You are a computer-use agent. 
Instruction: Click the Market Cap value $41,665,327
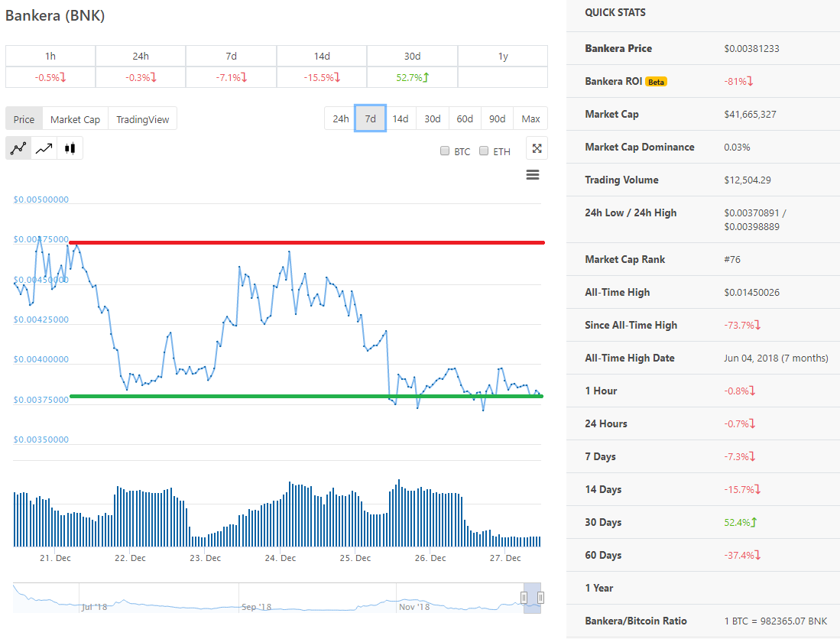(750, 114)
